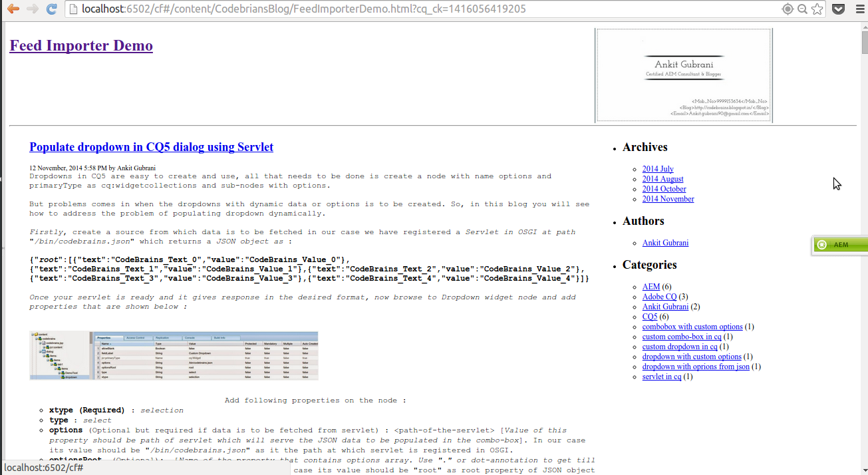
Task: Open the 2014 November archive
Action: coord(668,199)
